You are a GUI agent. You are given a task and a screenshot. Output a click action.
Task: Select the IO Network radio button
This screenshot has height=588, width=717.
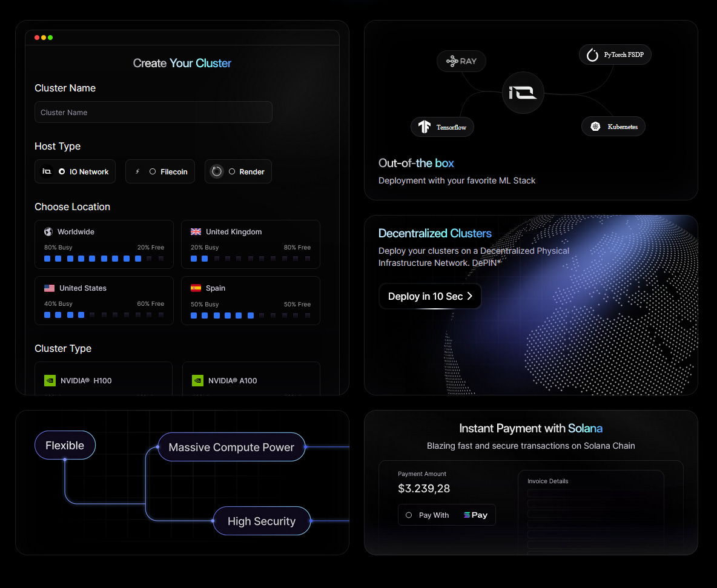[x=62, y=171]
